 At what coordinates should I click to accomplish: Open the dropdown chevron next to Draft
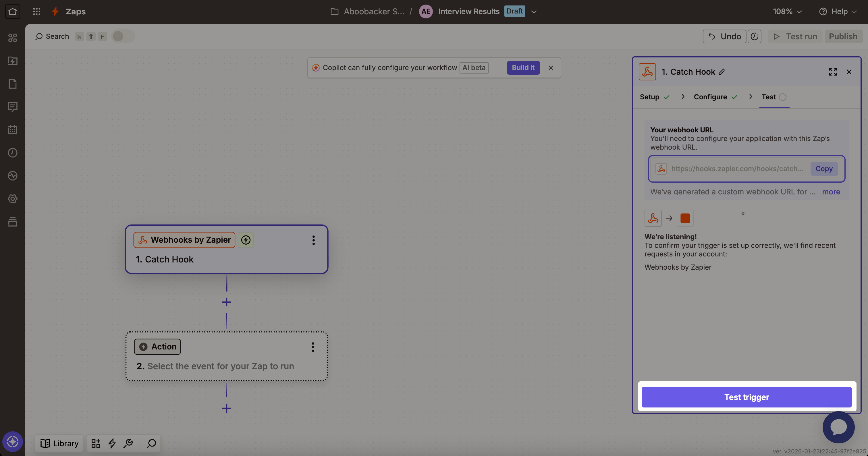(534, 11)
